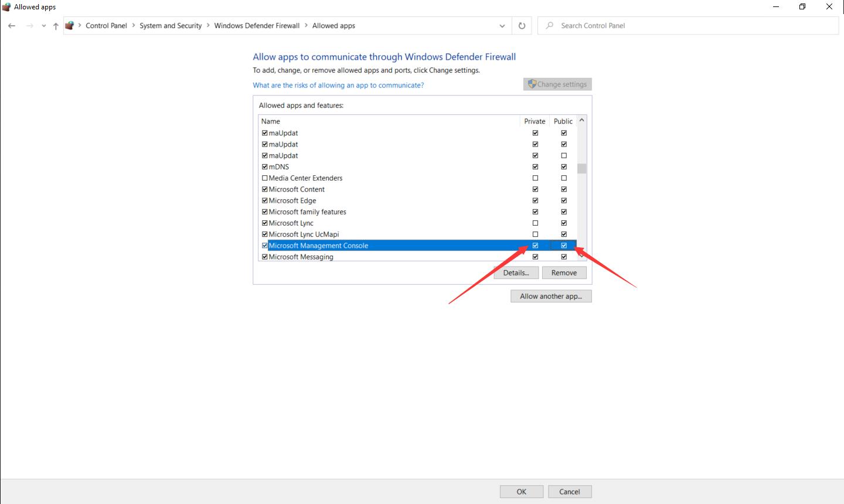Open Details for the selected app
The width and height of the screenshot is (844, 504).
516,273
